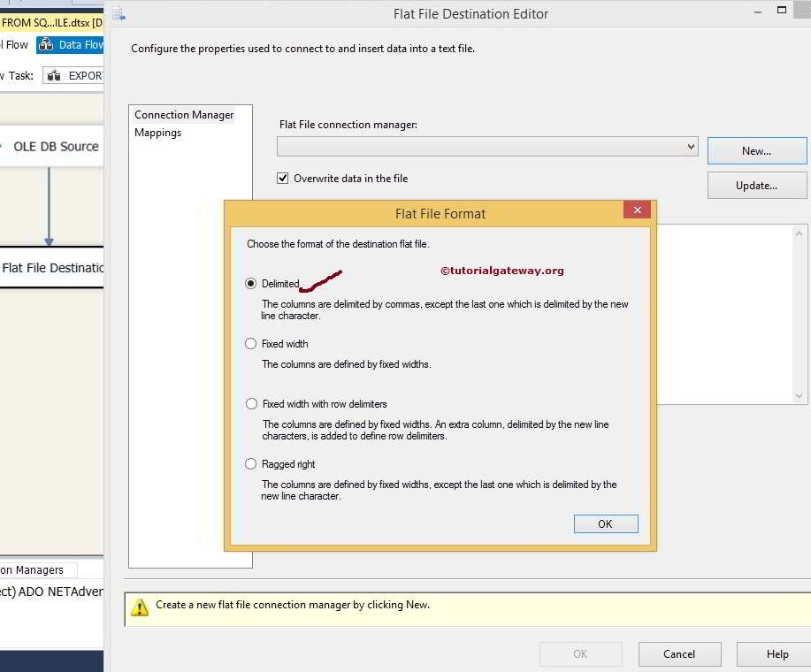
Task: Click the Flat File Destination Editor title bar icon
Action: (118, 13)
